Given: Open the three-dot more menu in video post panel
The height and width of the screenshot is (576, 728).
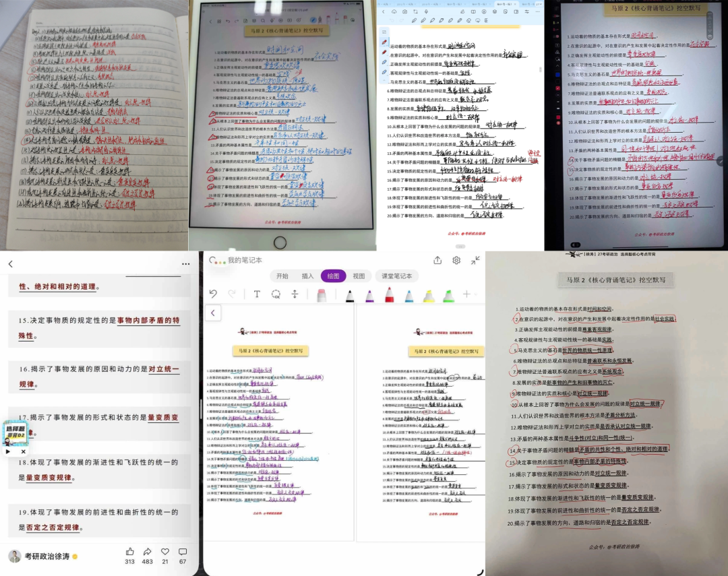Looking at the screenshot, I should pyautogui.click(x=186, y=263).
